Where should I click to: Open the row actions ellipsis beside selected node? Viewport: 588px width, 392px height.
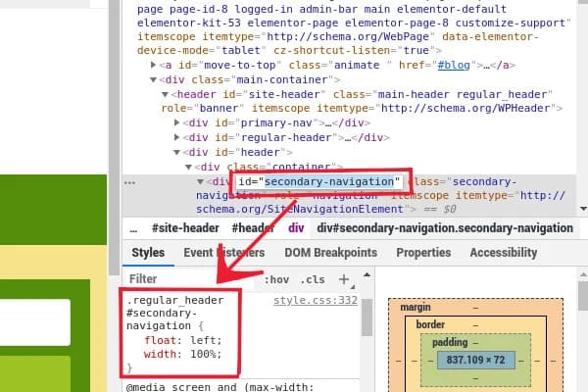(129, 182)
